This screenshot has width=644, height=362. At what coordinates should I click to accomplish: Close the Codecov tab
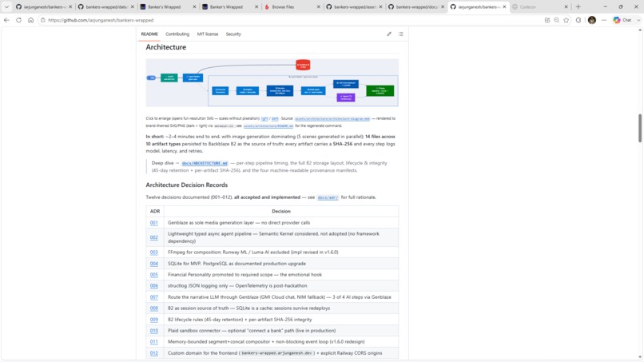click(x=566, y=7)
